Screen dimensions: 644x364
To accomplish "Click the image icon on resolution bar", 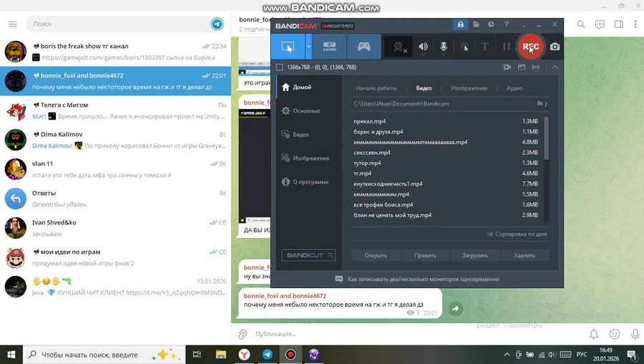I will tap(522, 67).
